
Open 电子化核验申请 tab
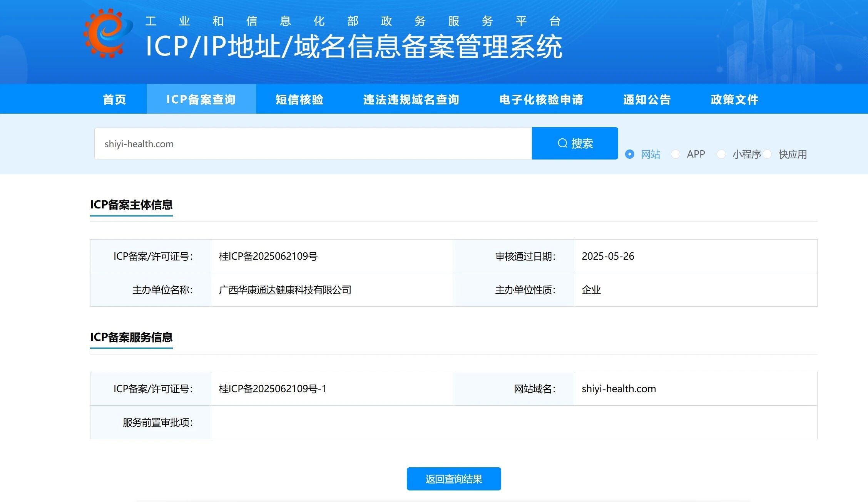point(541,99)
